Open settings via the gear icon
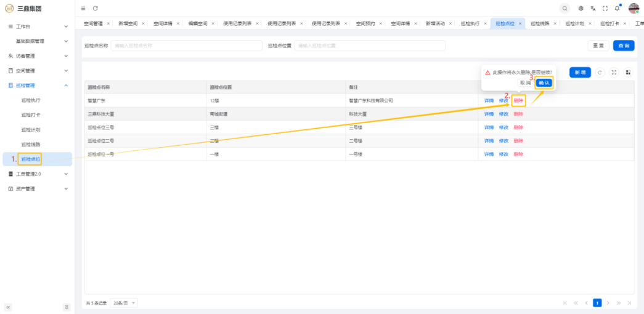The image size is (644, 314). 581,9
